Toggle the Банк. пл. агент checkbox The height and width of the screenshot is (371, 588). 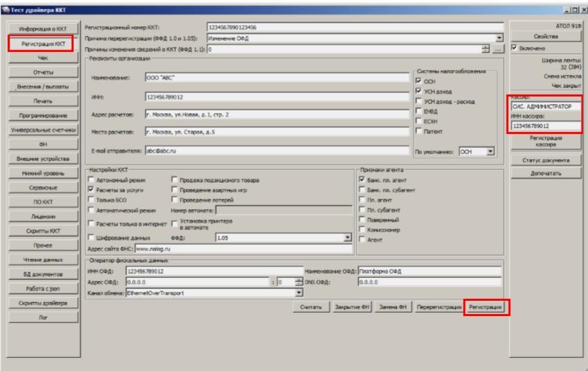pos(362,179)
